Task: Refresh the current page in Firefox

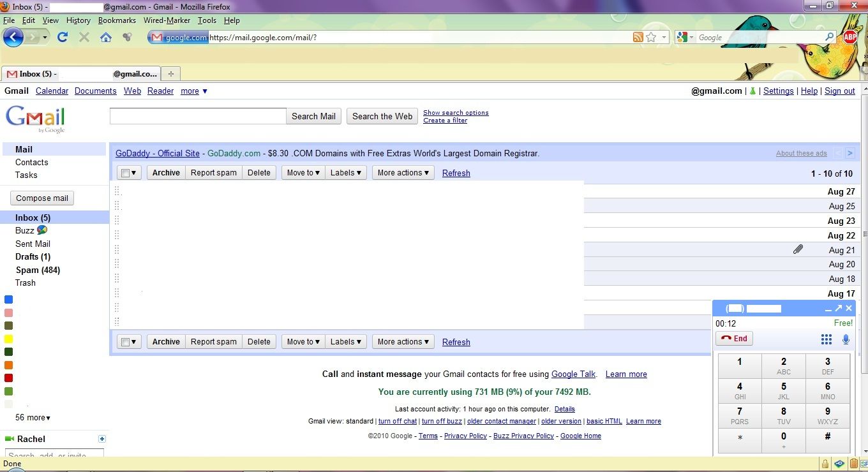Action: coord(62,37)
